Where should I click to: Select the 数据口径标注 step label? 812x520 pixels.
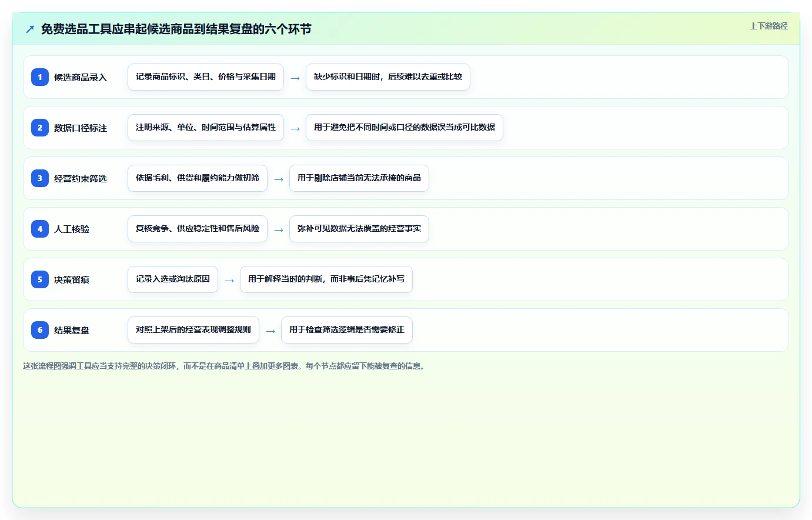pyautogui.click(x=81, y=128)
